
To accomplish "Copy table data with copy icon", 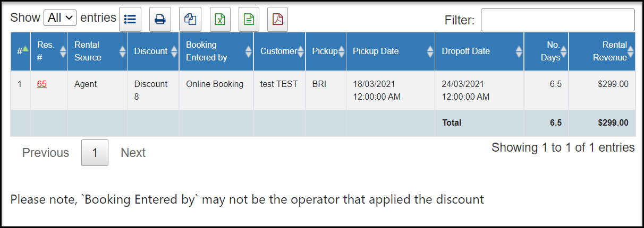I will (190, 19).
